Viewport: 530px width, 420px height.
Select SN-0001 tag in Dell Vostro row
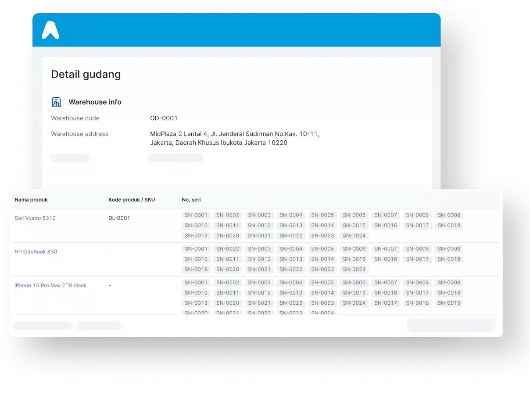pos(196,215)
